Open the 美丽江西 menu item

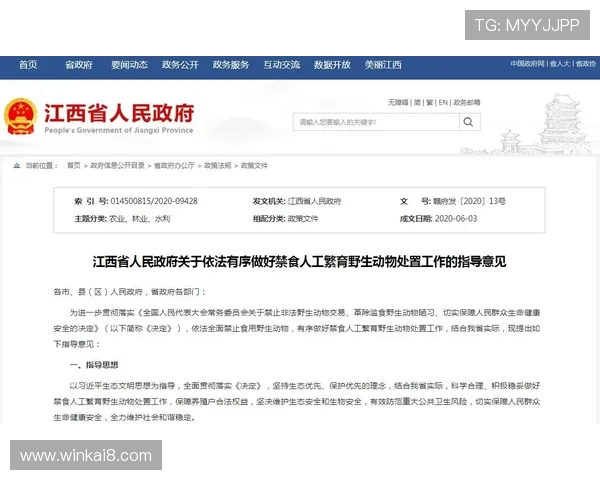point(383,65)
